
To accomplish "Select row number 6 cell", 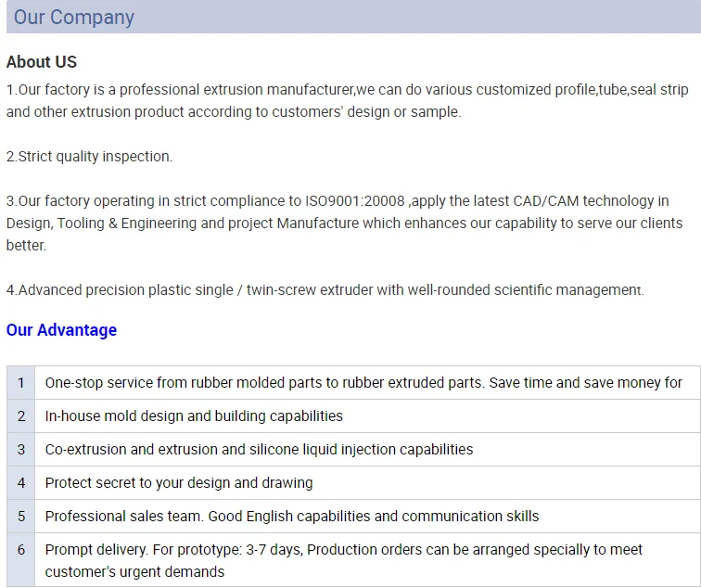I will pyautogui.click(x=21, y=560).
